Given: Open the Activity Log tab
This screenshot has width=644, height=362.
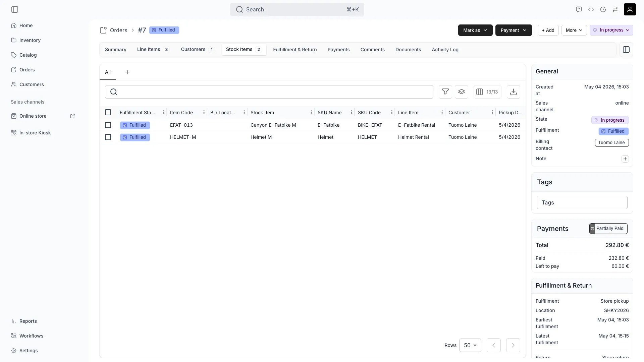Looking at the screenshot, I should point(445,50).
